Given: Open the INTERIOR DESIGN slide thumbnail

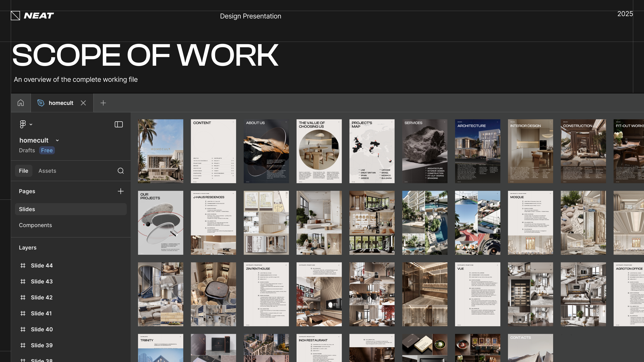Looking at the screenshot, I should pos(530,151).
